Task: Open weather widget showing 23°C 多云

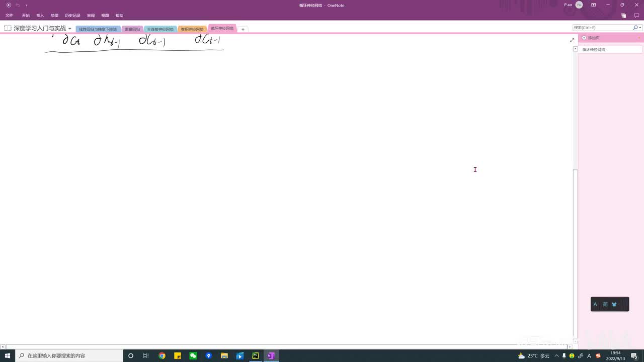Action: (x=534, y=355)
